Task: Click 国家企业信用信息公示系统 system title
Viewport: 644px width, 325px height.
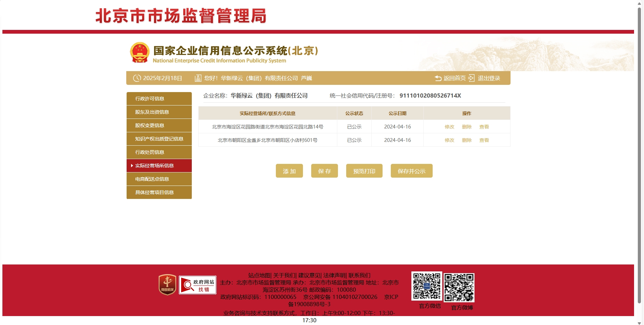Action: coord(236,51)
